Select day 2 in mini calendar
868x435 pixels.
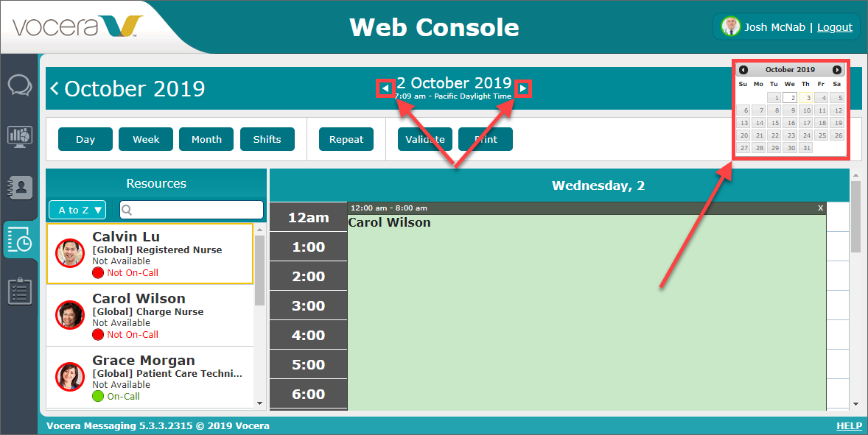coord(790,98)
